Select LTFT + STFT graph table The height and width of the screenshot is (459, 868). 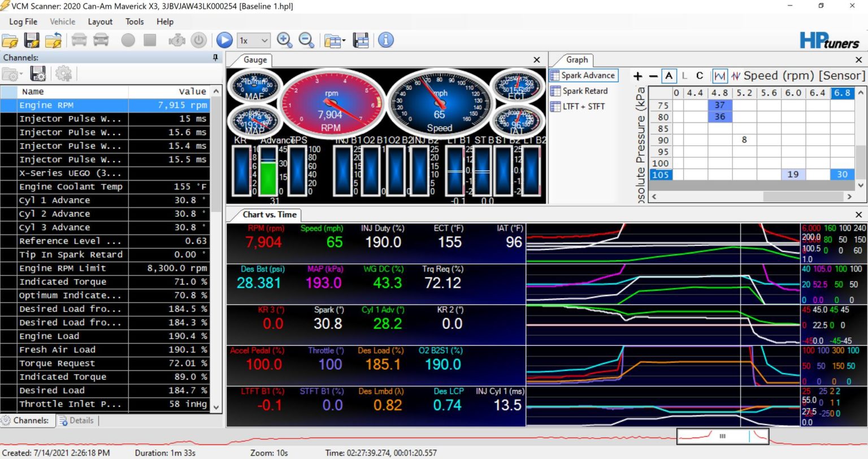click(x=583, y=106)
